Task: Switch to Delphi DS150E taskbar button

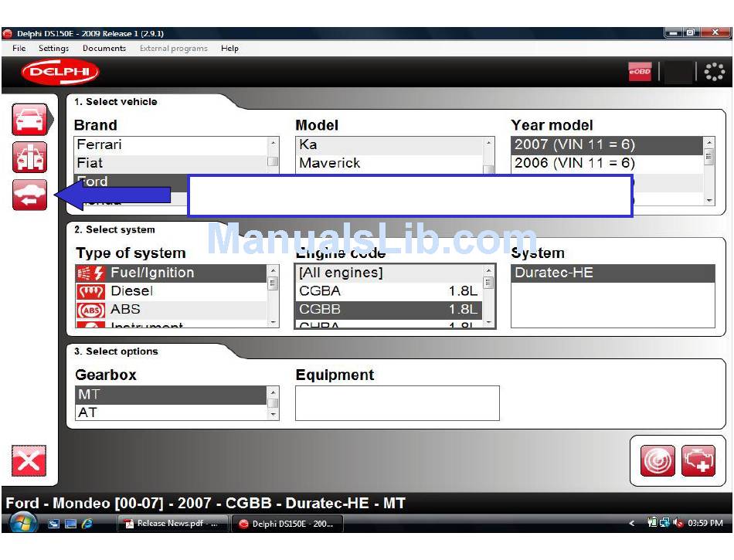Action: coord(287,524)
